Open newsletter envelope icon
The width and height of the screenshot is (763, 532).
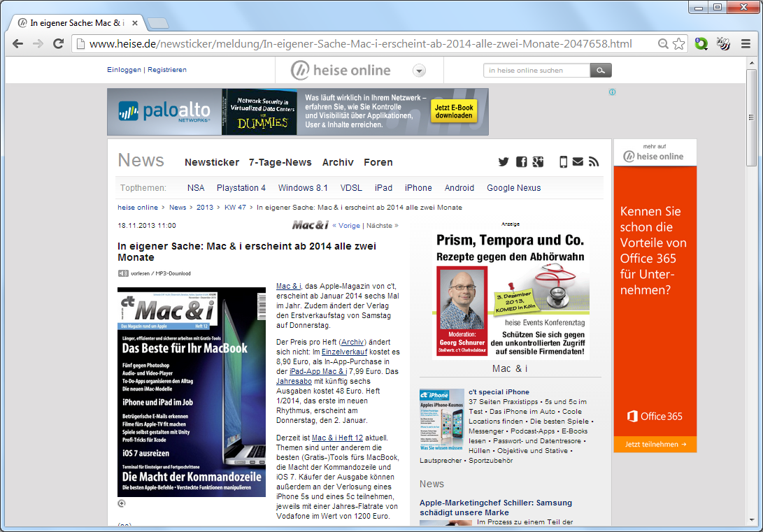(x=578, y=161)
